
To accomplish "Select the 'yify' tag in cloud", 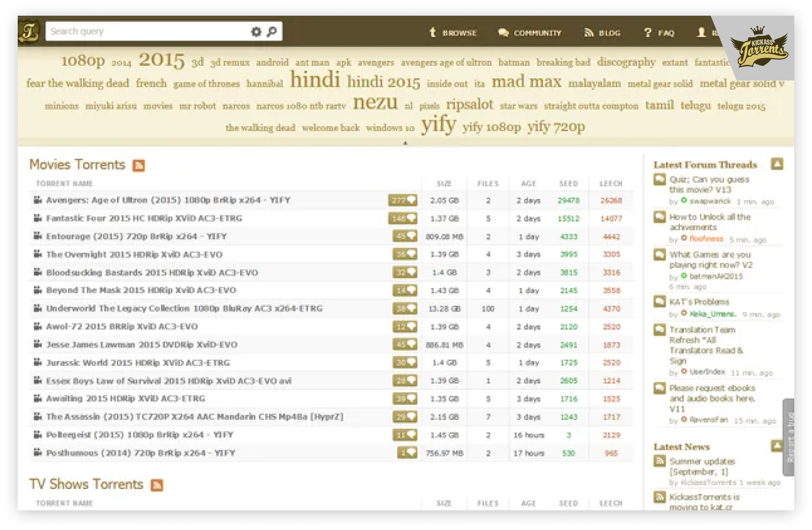I will (438, 124).
